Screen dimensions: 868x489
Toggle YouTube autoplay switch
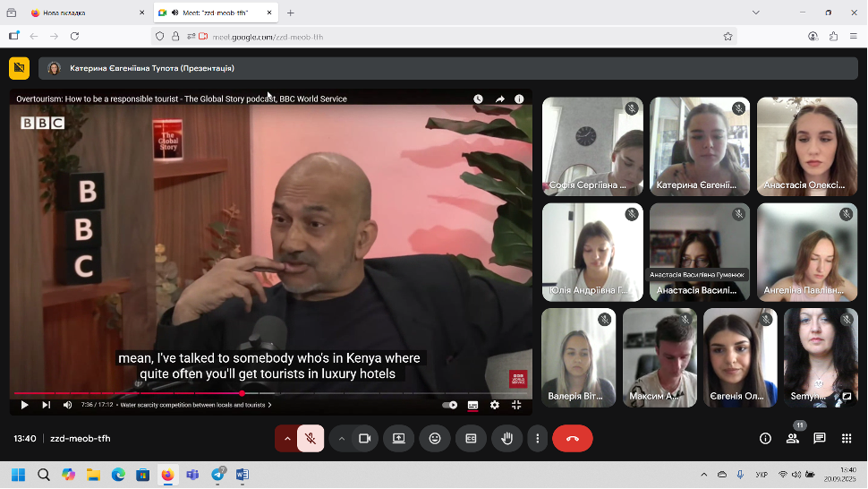click(449, 405)
